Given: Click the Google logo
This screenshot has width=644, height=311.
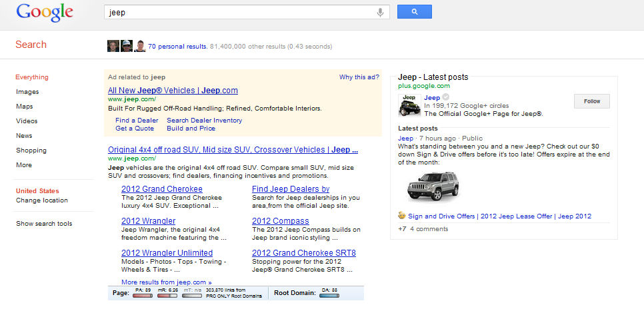Looking at the screenshot, I should point(45,12).
